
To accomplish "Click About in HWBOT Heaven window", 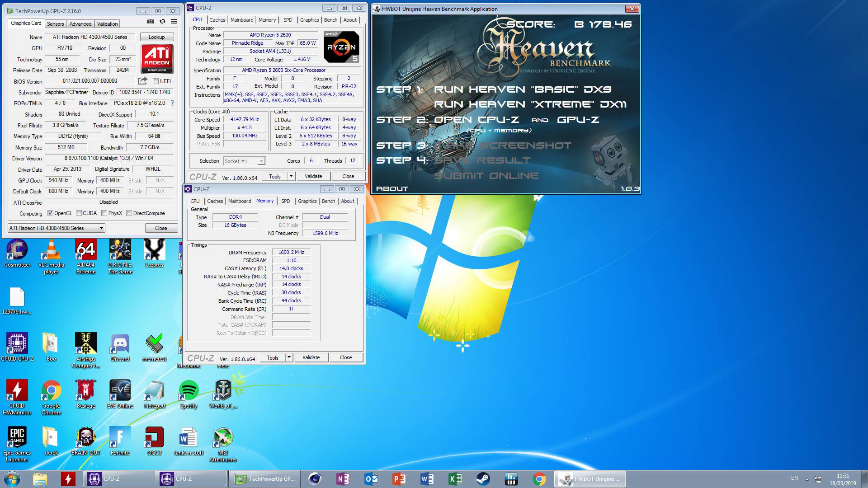I will pyautogui.click(x=392, y=189).
